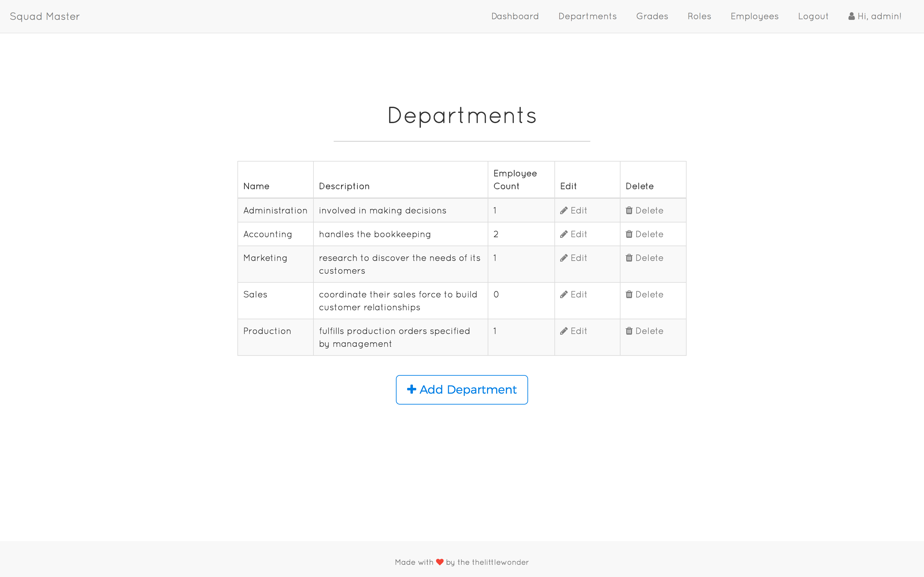
Task: Click the trash icon for Accounting
Action: [x=629, y=234]
